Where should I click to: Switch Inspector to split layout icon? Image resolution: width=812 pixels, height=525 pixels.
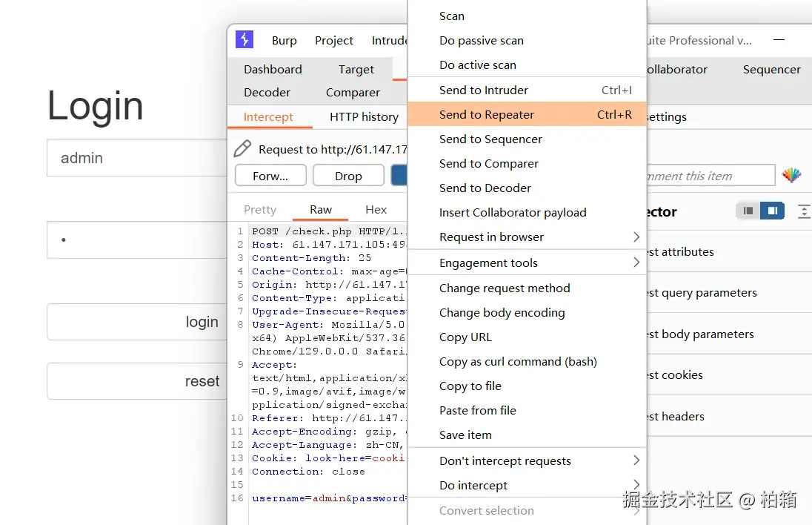(772, 211)
